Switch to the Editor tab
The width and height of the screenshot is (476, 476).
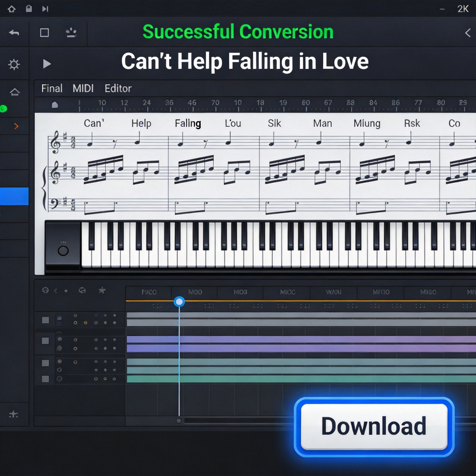(x=118, y=89)
